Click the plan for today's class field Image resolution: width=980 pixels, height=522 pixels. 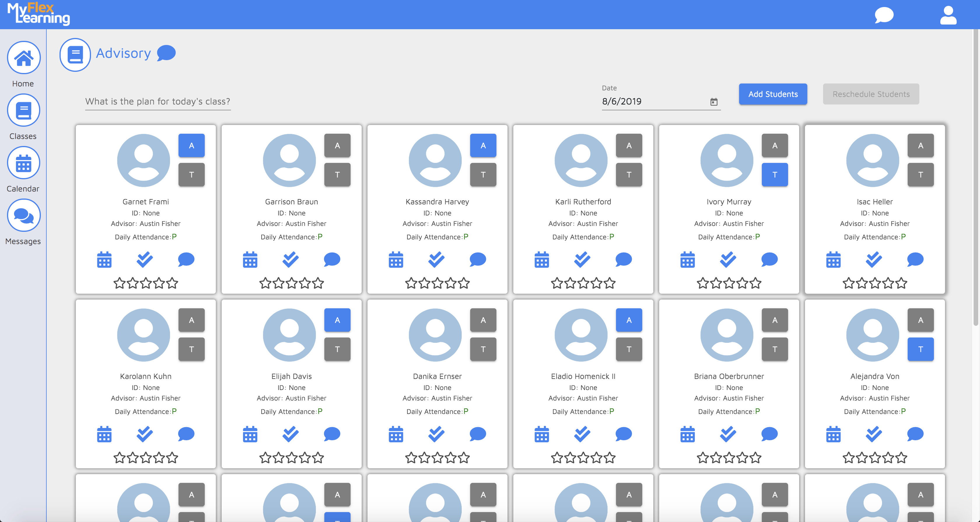[x=157, y=101]
